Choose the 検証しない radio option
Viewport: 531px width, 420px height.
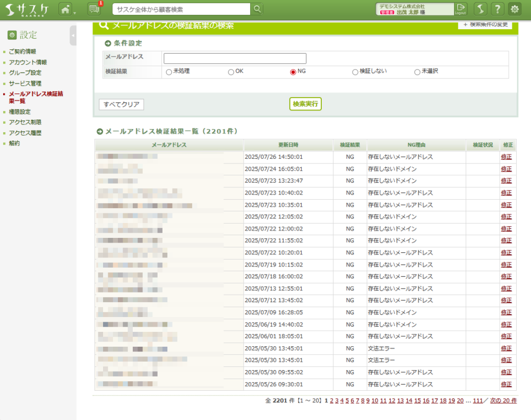355,72
